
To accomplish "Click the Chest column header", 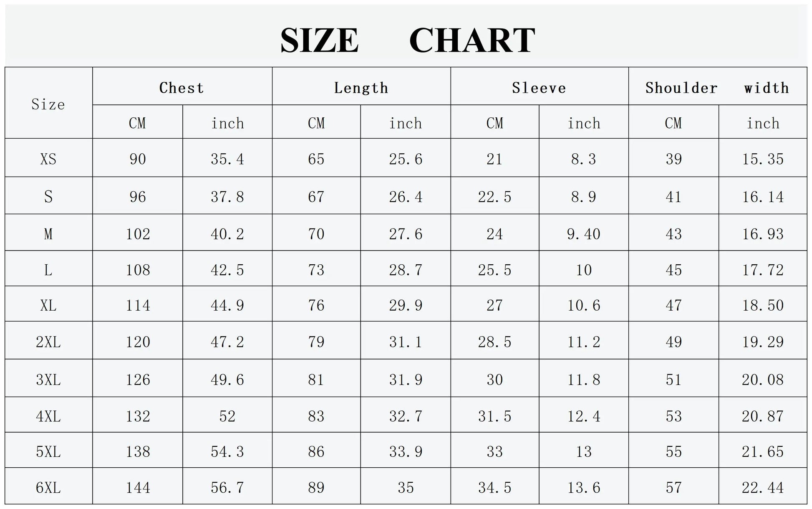I will (182, 88).
